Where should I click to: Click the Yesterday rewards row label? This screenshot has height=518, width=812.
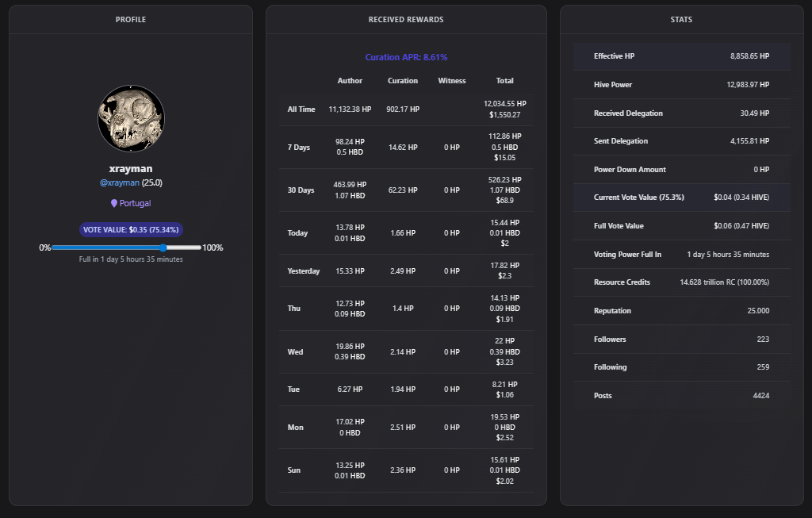(x=304, y=271)
